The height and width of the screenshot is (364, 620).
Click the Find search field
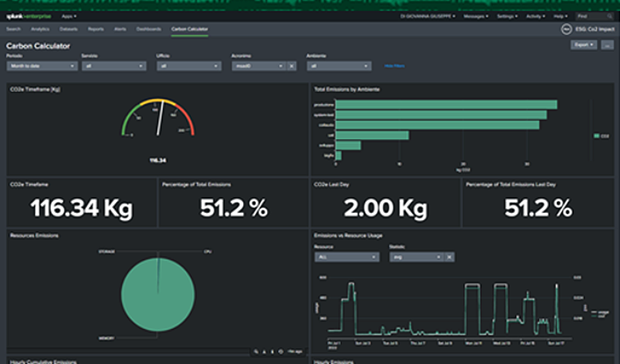(x=593, y=15)
